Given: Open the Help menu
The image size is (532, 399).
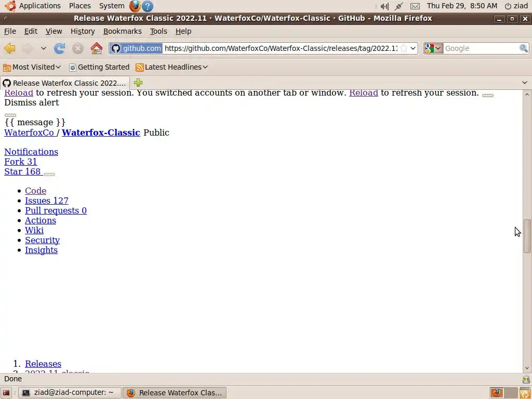Looking at the screenshot, I should [x=183, y=31].
